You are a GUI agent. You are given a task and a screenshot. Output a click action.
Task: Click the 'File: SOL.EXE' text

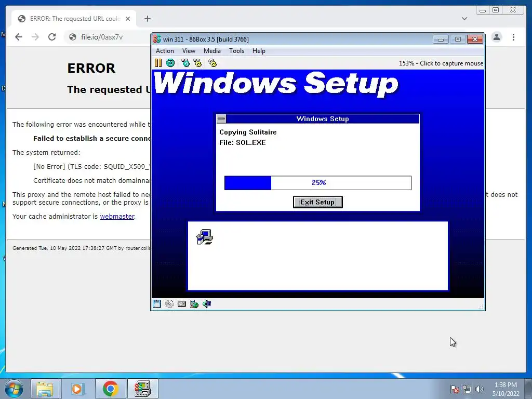[242, 142]
